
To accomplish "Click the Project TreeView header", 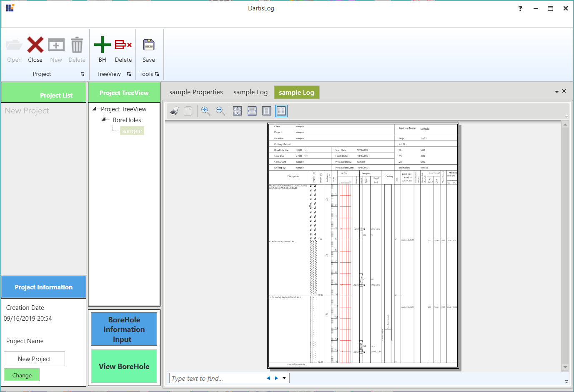I will coord(124,92).
